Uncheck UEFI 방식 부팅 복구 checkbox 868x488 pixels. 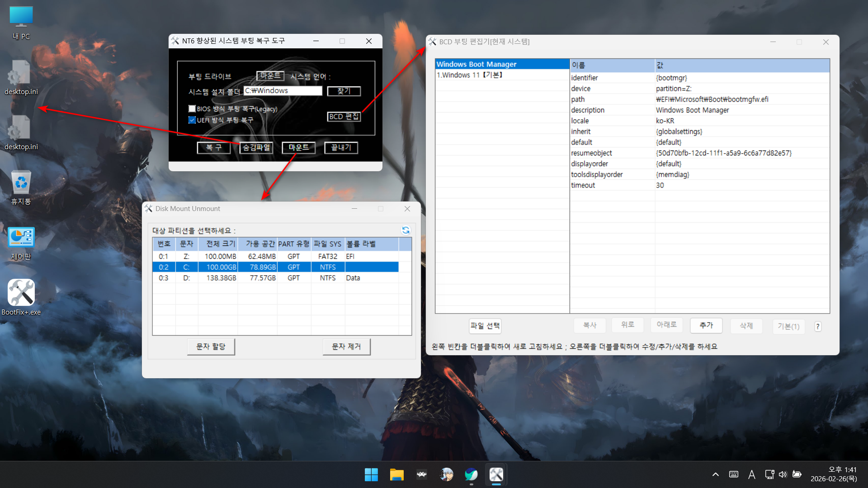192,120
